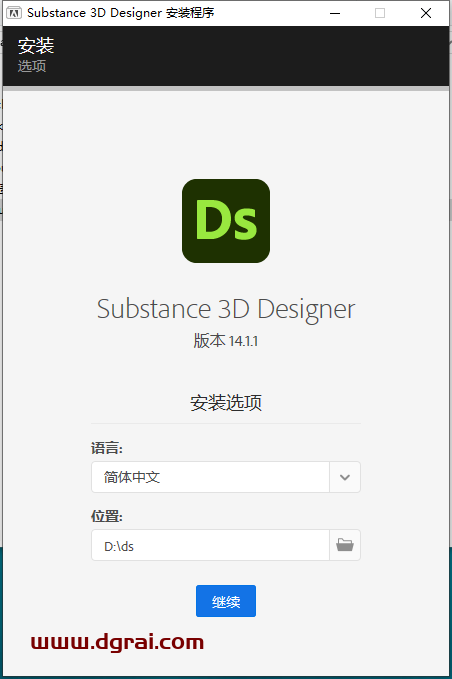Click the D:\ds location input field
The height and width of the screenshot is (679, 452).
click(x=210, y=545)
